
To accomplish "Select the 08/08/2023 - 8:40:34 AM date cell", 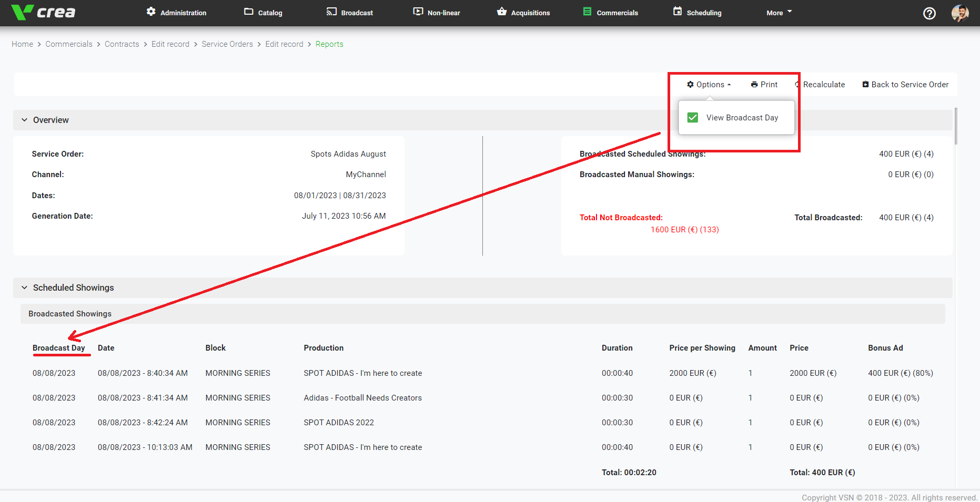I will pos(143,373).
